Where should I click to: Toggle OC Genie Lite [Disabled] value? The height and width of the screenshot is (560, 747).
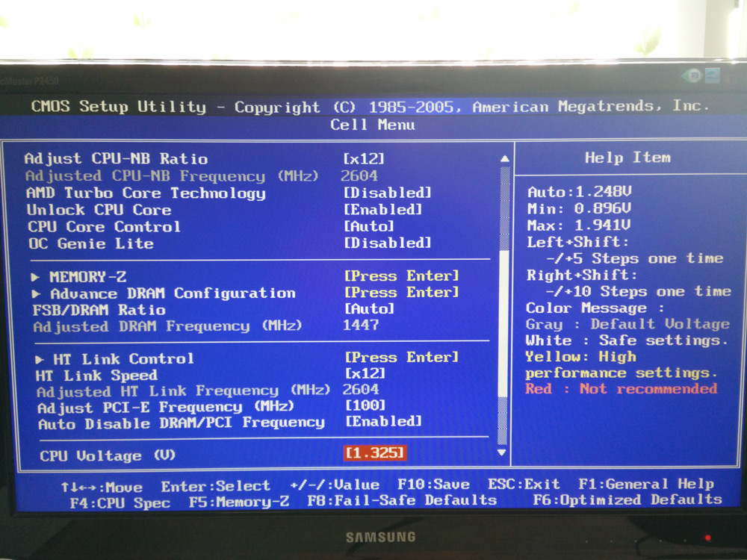[387, 243]
